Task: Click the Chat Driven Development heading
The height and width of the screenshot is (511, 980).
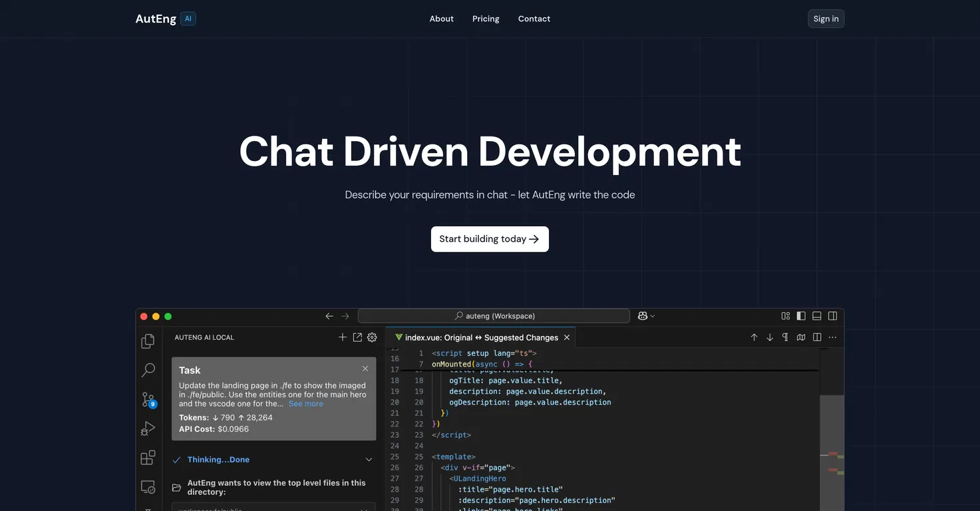Action: click(x=490, y=152)
